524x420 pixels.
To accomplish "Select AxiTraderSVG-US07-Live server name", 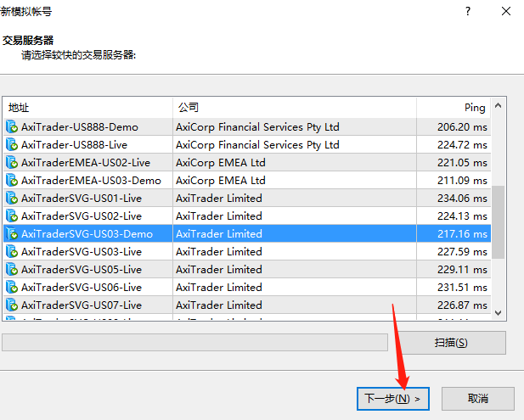I will pos(82,305).
